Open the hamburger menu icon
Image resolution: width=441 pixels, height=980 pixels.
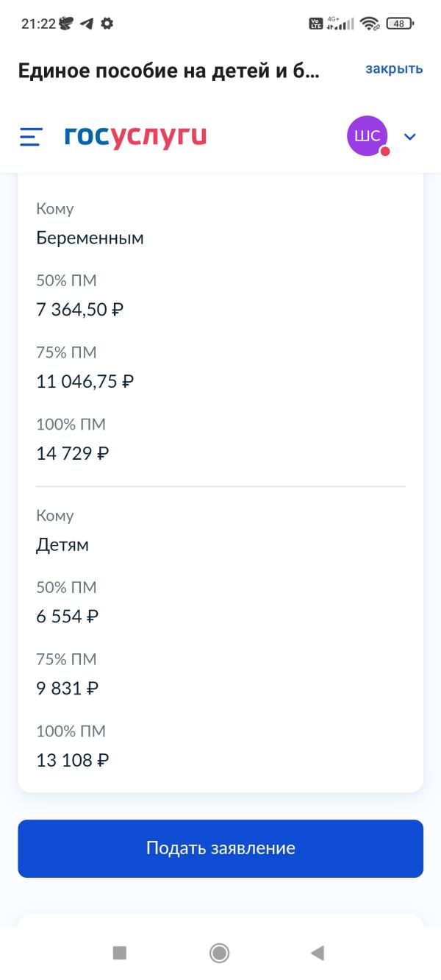[31, 137]
